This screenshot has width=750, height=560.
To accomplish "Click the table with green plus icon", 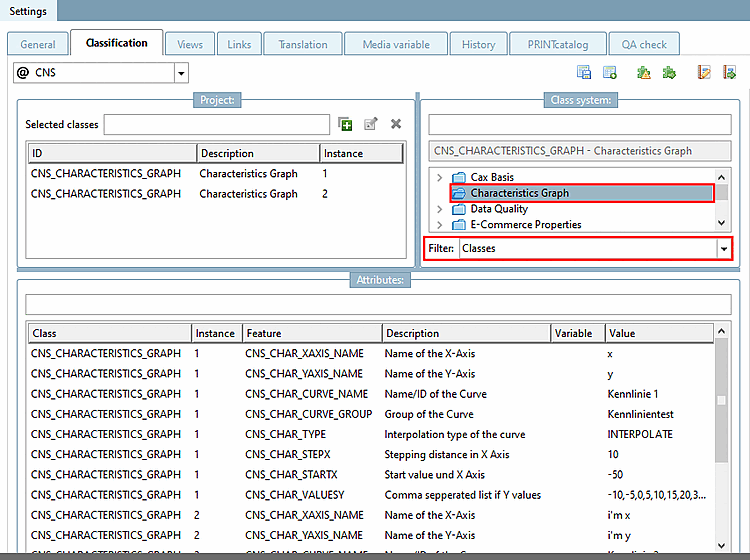I will tap(609, 72).
